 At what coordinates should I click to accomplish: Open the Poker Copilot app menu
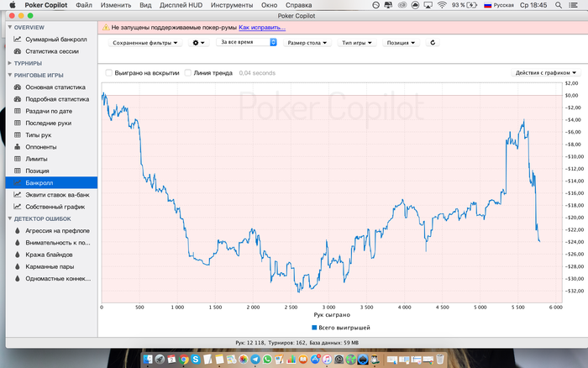46,5
